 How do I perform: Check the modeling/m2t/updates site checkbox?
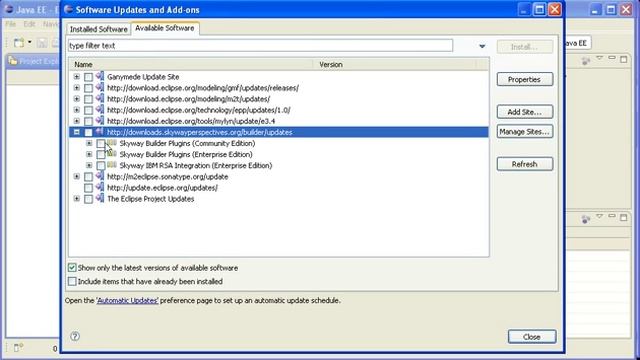89,99
